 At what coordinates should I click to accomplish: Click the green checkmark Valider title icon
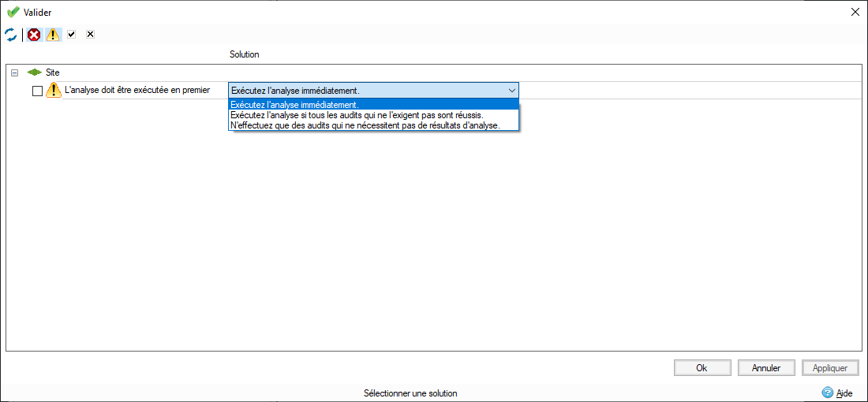(13, 12)
